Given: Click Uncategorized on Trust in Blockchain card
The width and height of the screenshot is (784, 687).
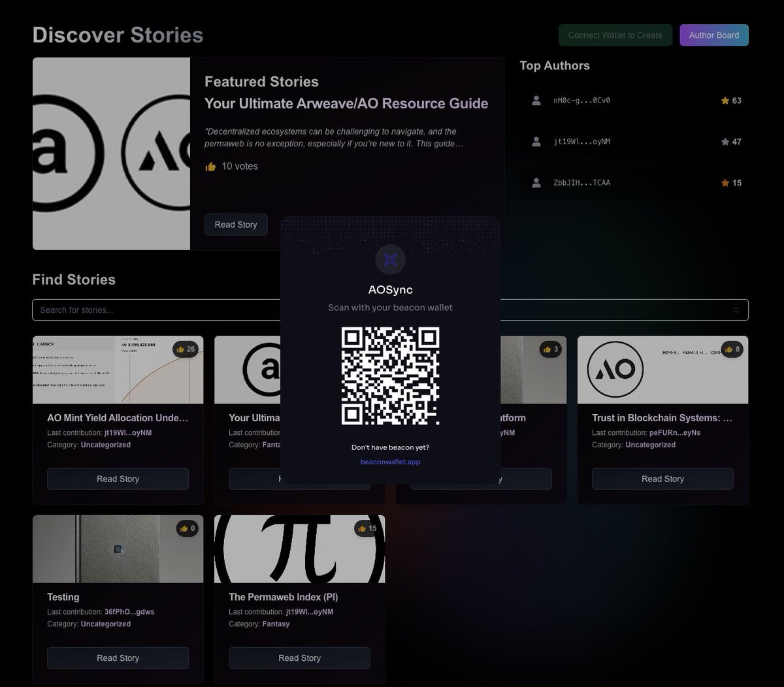Looking at the screenshot, I should (651, 445).
